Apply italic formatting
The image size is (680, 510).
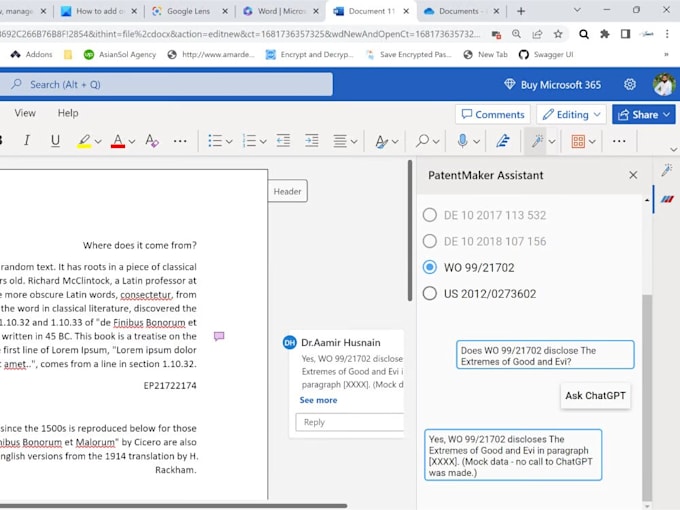pyautogui.click(x=27, y=141)
